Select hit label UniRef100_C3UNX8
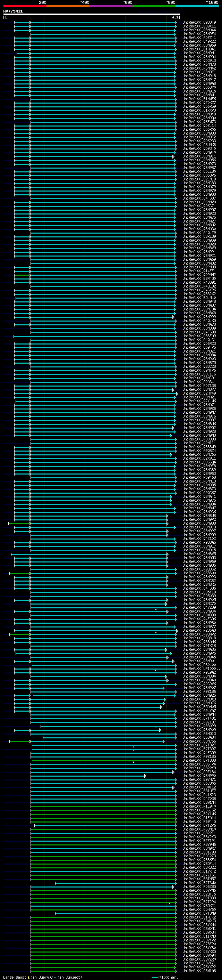The height and width of the screenshot is (980, 222). (199, 145)
